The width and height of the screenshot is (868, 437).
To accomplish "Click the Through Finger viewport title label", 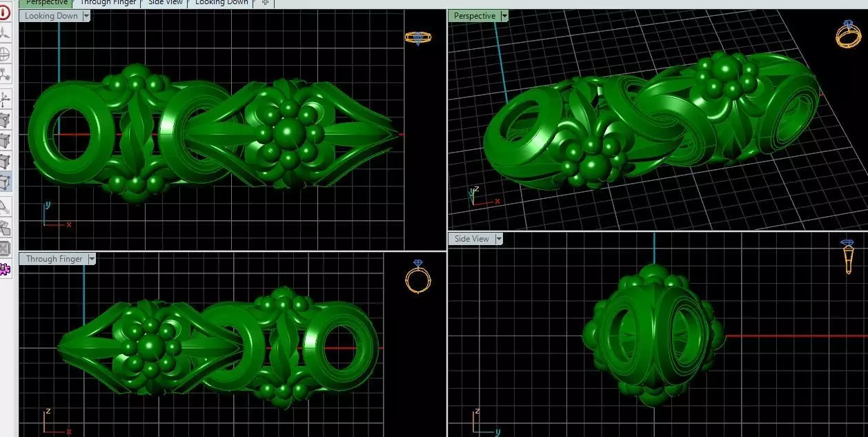I will click(55, 259).
